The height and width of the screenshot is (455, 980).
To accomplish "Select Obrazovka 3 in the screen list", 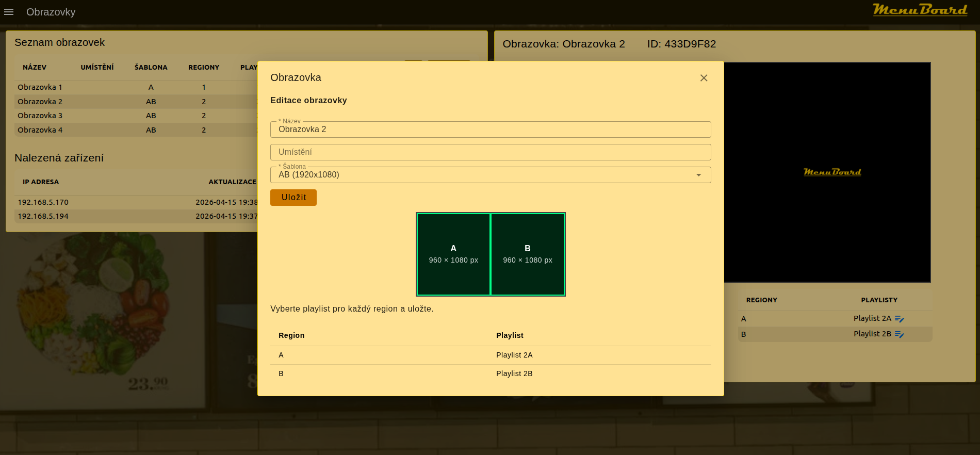I will pos(40,116).
